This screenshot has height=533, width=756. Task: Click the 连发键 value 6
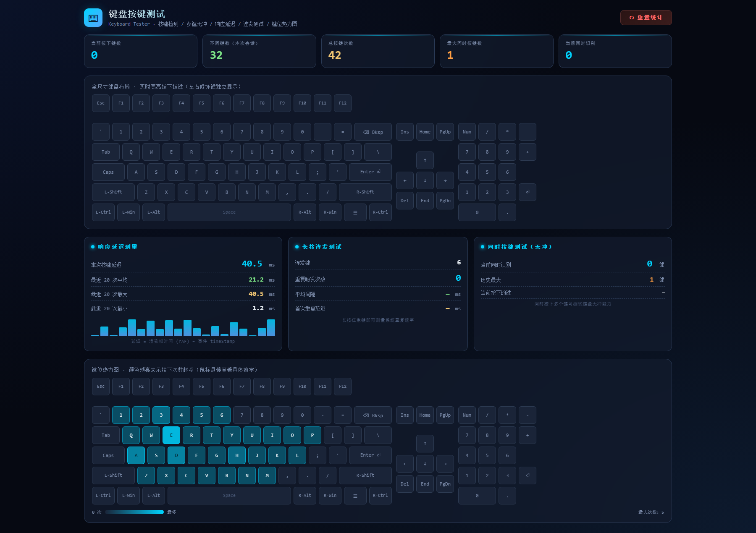[x=459, y=262]
